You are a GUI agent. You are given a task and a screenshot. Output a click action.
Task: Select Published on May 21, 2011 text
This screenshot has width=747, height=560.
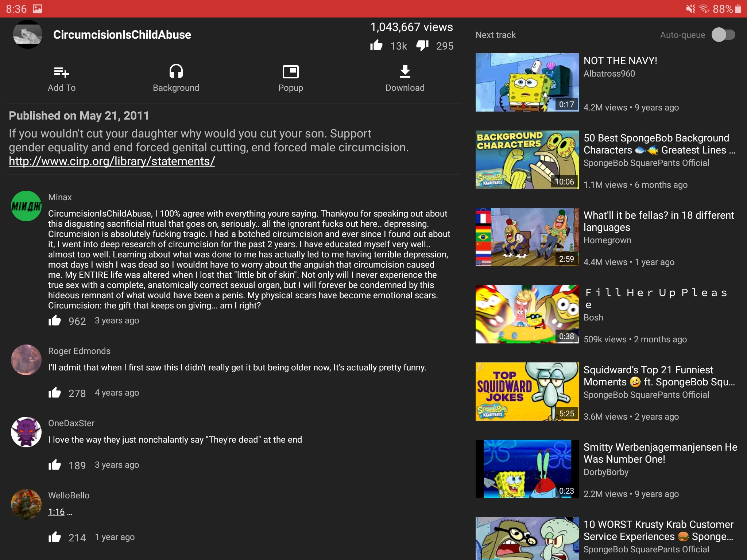click(79, 116)
